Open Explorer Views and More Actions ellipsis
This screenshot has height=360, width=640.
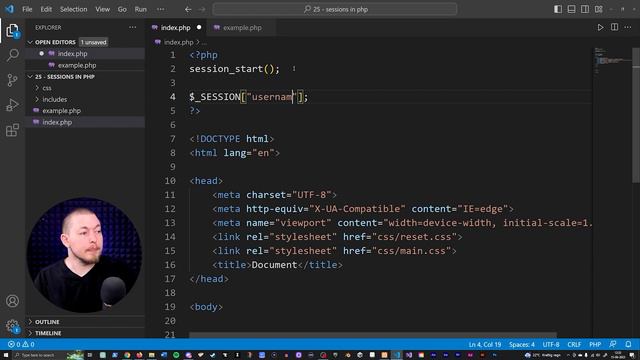[133, 27]
